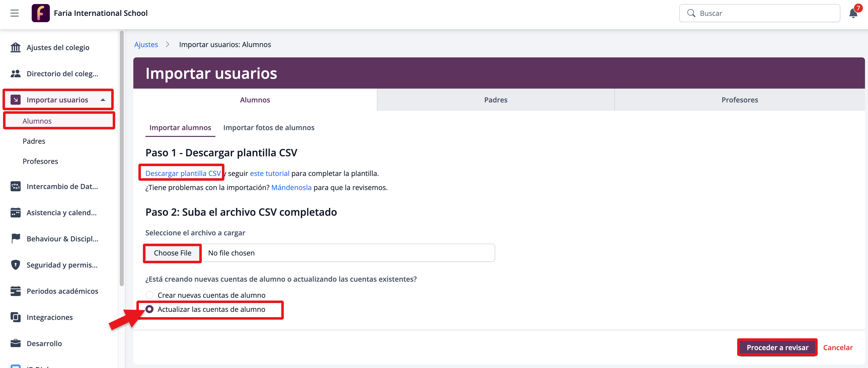Select Actualizar las cuentas de alumno radio

(x=149, y=309)
